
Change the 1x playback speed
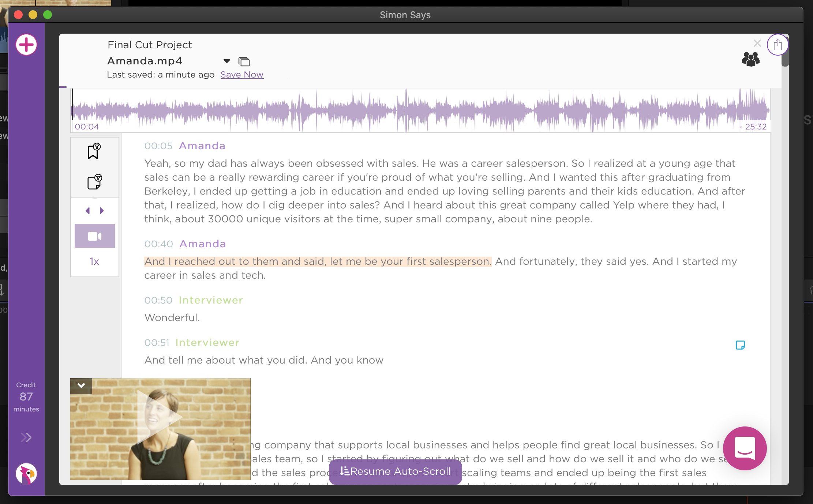click(94, 262)
